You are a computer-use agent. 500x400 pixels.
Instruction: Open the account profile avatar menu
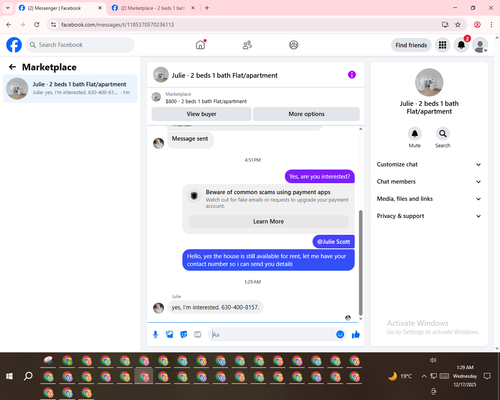click(480, 45)
